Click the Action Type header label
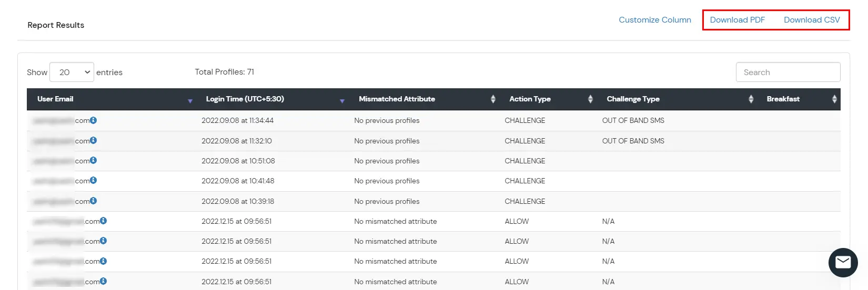 click(530, 99)
